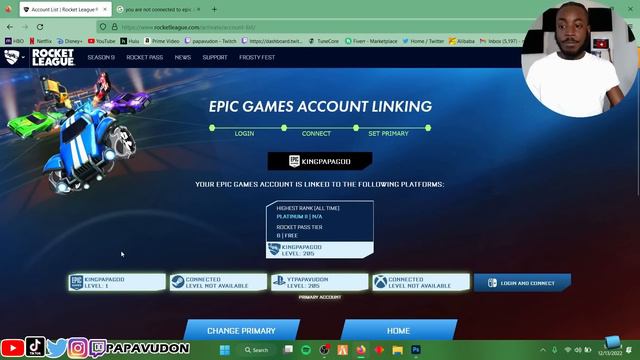Open Firefox from the taskbar

(361, 350)
